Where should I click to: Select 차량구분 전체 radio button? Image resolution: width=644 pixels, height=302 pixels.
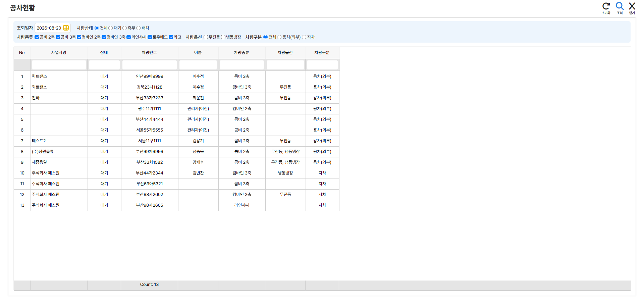click(265, 37)
